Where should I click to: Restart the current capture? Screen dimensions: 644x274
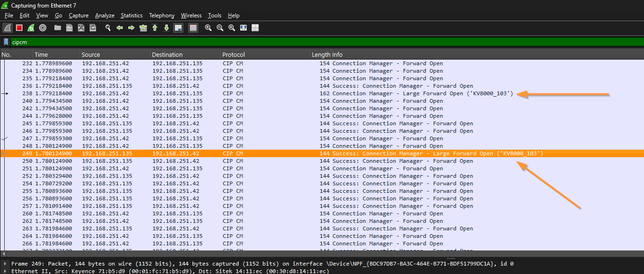31,28
